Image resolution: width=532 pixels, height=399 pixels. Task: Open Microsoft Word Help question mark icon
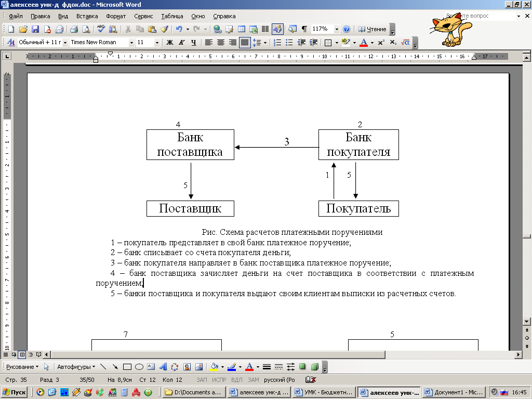[347, 29]
